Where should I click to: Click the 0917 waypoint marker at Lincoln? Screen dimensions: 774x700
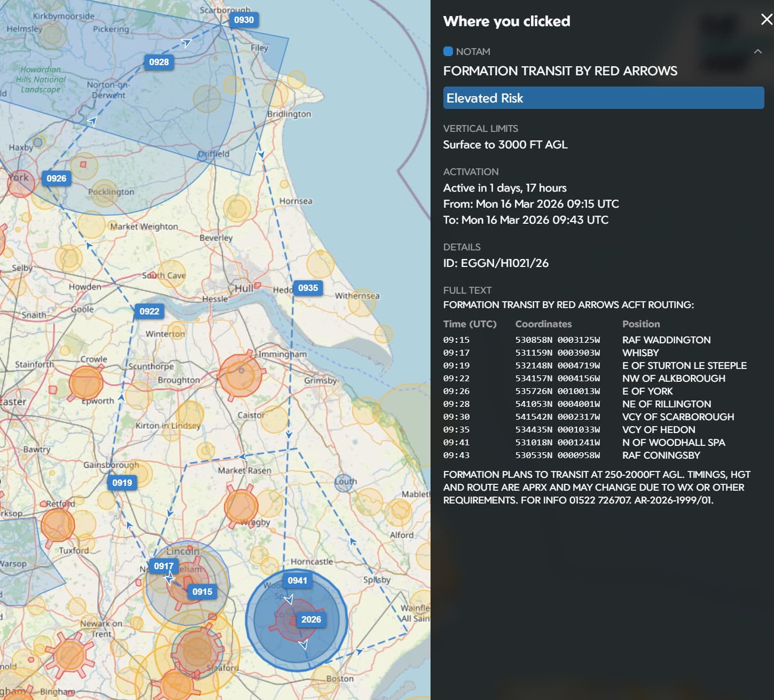[163, 566]
